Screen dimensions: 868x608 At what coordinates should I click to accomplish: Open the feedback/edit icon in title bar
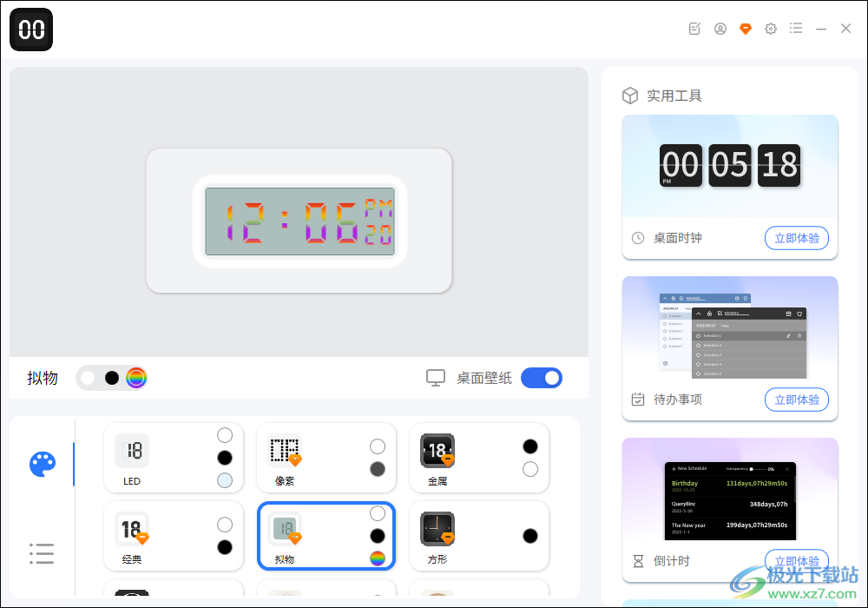694,28
